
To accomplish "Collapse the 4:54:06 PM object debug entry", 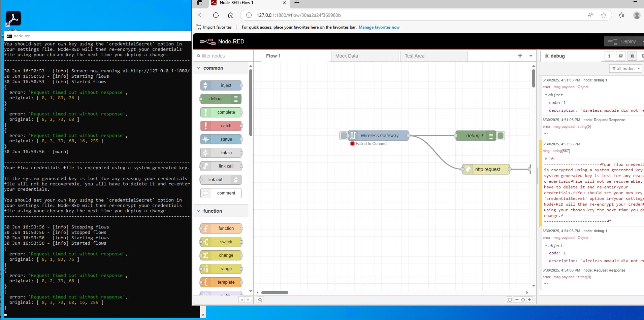I will (x=546, y=246).
